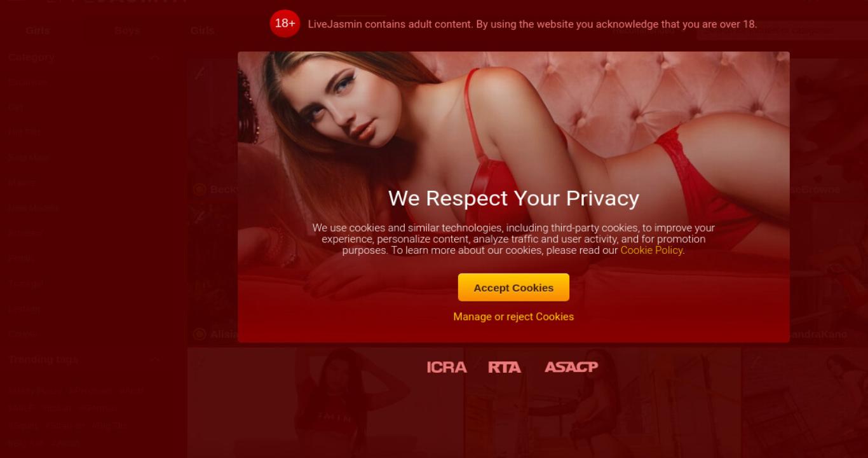Click the red 18+ badge icon
This screenshot has height=458, width=868.
pos(285,24)
